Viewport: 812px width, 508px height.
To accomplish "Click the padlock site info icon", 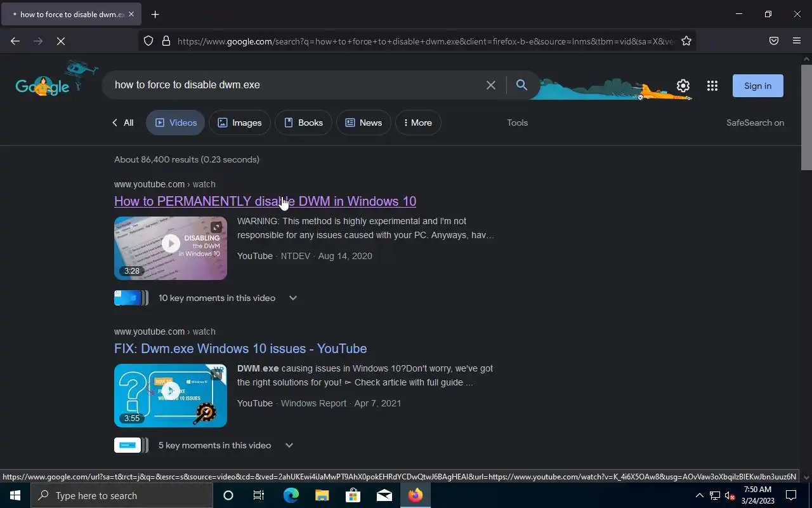I will [x=166, y=41].
